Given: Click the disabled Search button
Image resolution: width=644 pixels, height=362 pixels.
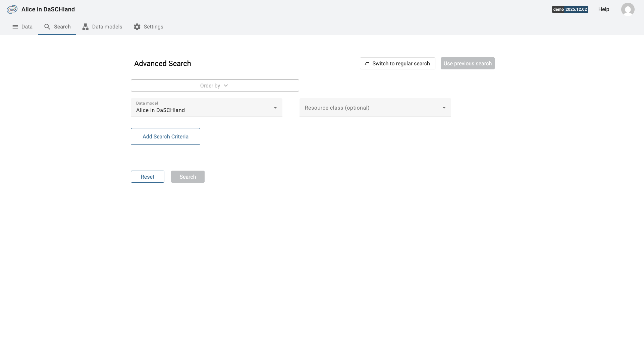Looking at the screenshot, I should click(187, 177).
